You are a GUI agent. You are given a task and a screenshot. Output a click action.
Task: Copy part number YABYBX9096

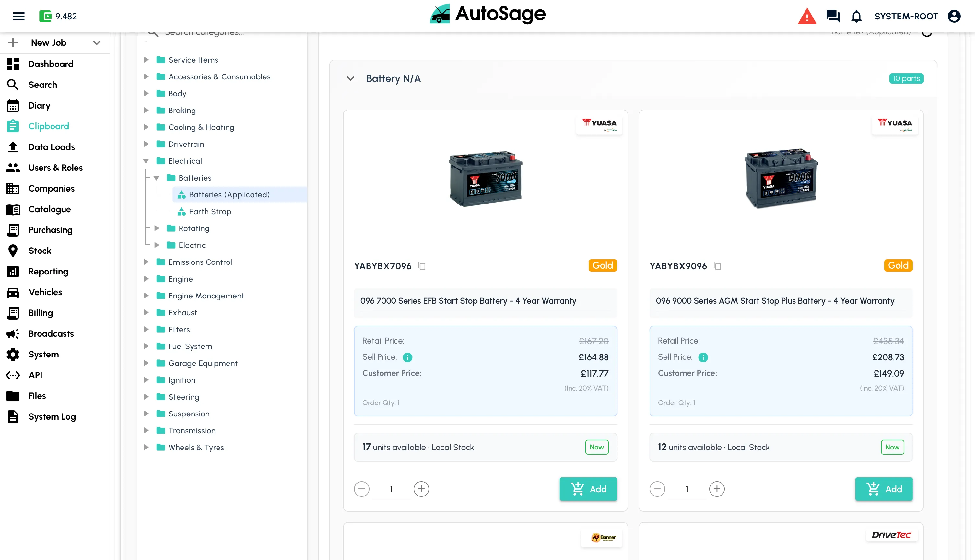pyautogui.click(x=717, y=266)
